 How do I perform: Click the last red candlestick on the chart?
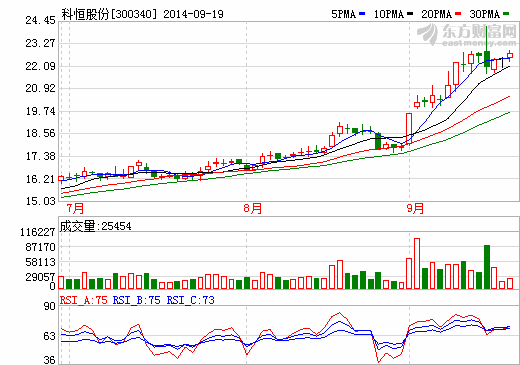(510, 56)
